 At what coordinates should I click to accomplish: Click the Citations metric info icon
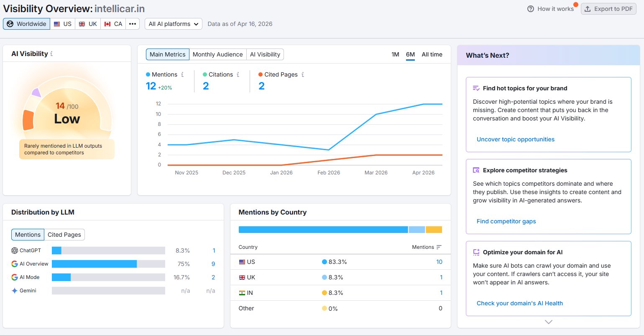point(238,74)
